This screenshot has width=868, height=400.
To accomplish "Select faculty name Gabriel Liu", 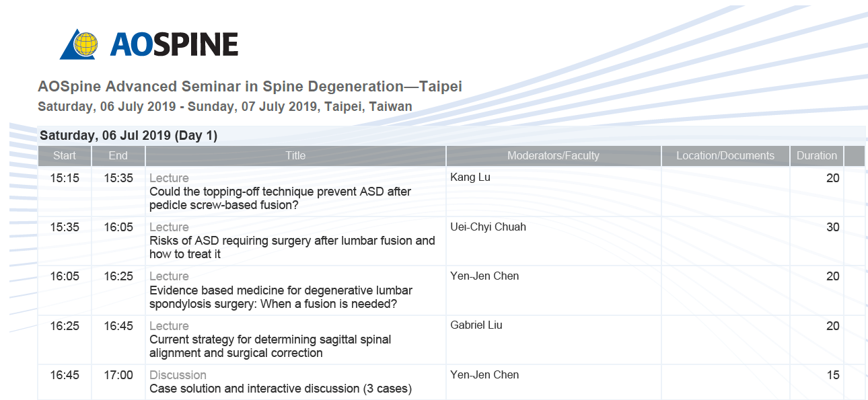I will 476,325.
